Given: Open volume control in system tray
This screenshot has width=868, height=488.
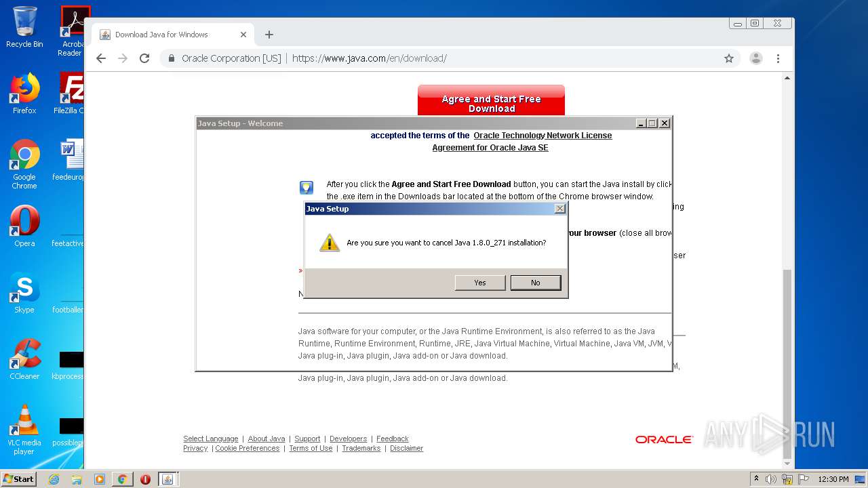Looking at the screenshot, I should 771,479.
